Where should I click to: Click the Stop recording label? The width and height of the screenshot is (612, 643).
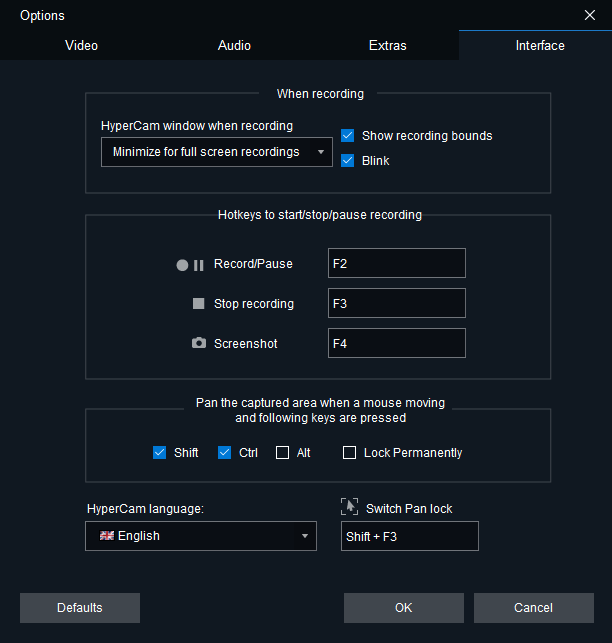coord(254,303)
